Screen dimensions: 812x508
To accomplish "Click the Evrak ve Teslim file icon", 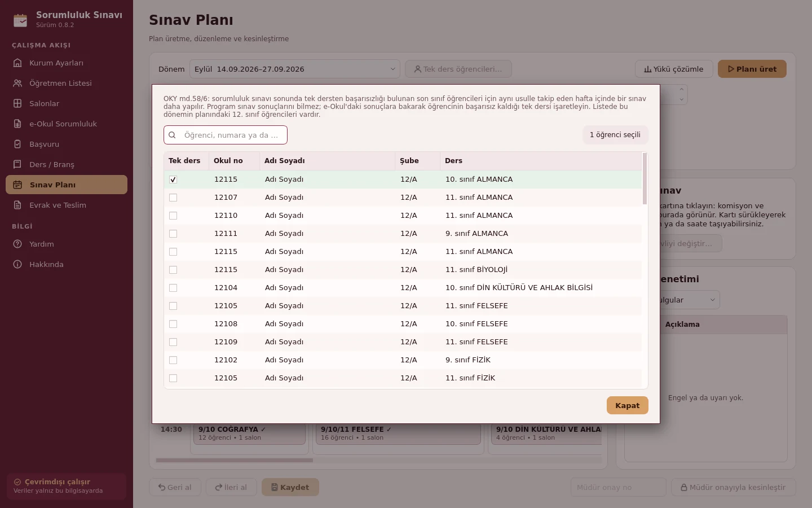I will [17, 205].
